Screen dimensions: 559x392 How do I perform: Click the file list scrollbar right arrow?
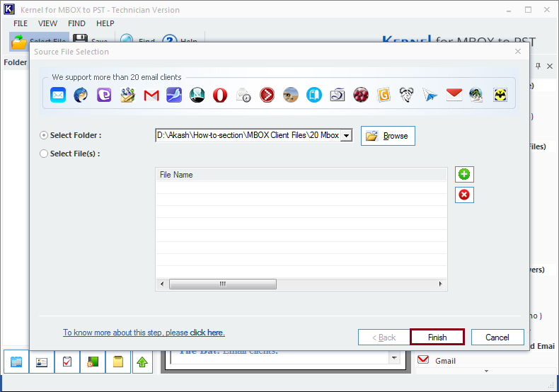441,284
